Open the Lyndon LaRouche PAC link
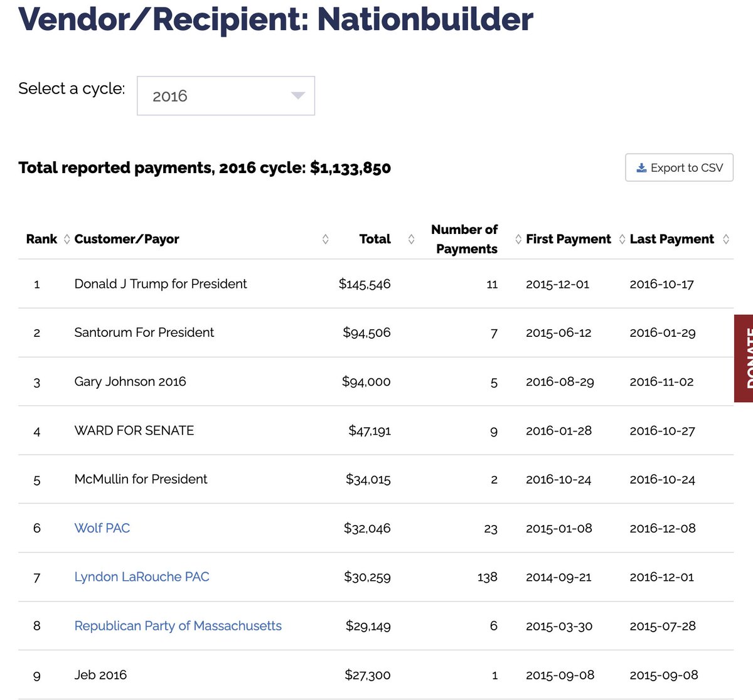Screen dimensions: 753x700 tap(142, 577)
